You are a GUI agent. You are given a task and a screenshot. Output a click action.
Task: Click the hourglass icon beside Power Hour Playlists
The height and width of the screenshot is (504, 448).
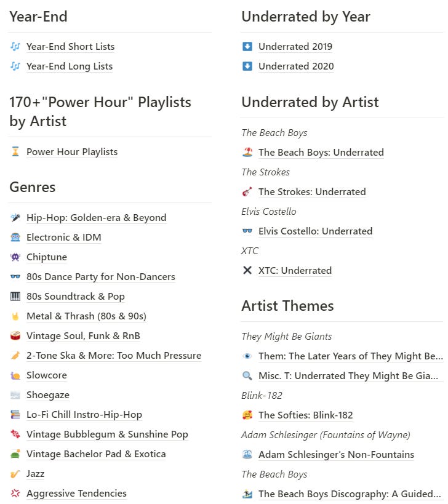point(15,152)
